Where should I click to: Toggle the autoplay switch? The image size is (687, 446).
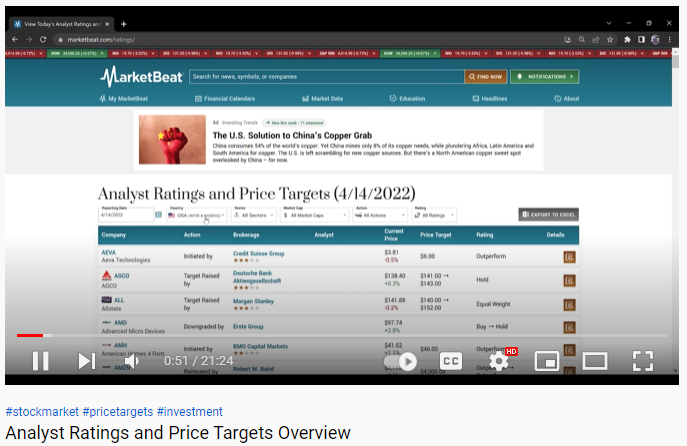tap(400, 361)
